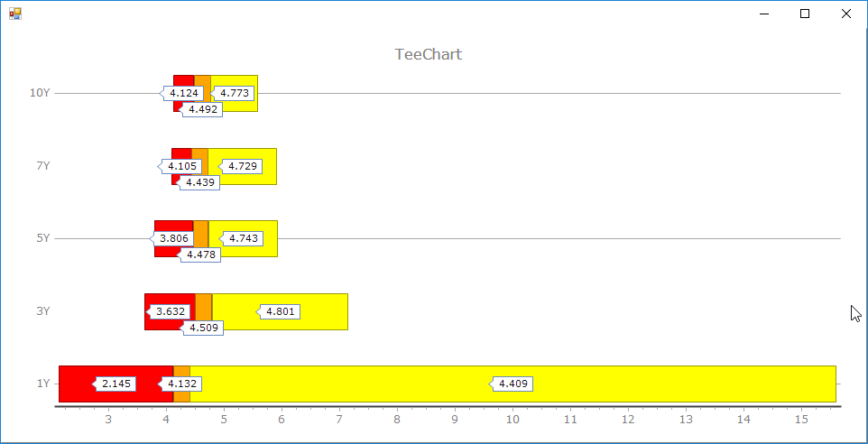Click the 2.145 data label
Image resolution: width=868 pixels, height=444 pixels.
[116, 384]
